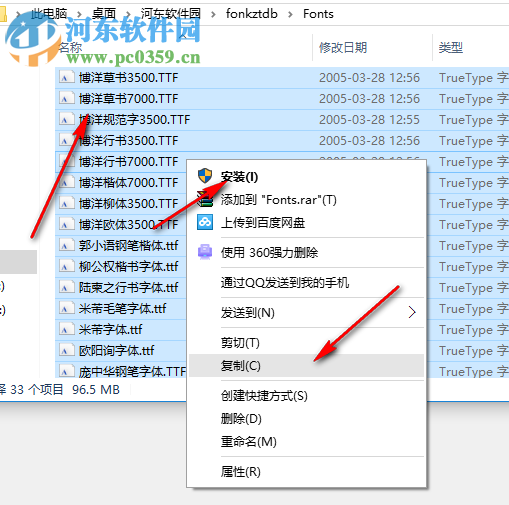
Task: Click the font file icon of 郭小语钢笔楷体.ttf
Action: click(x=67, y=246)
